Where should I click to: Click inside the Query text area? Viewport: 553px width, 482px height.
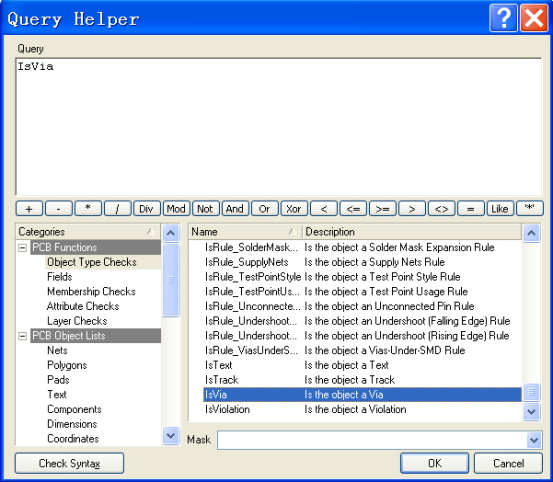[x=279, y=127]
